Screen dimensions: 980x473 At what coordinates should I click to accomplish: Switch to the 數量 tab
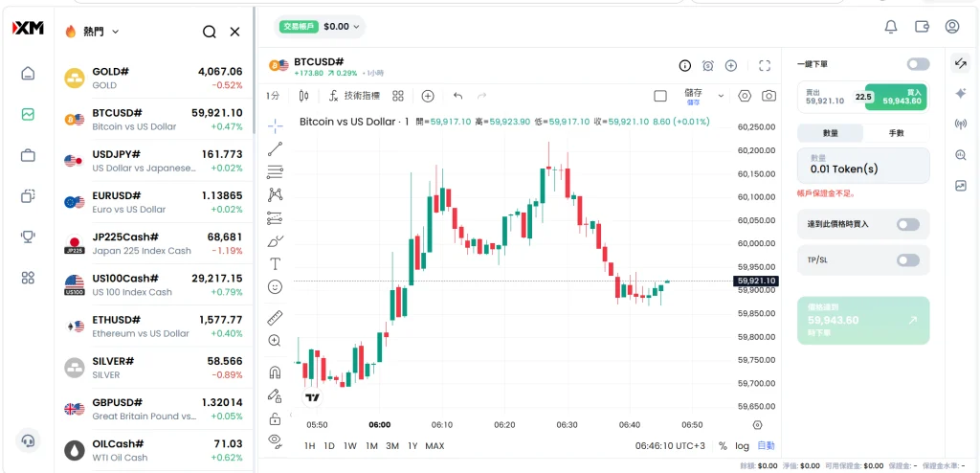pyautogui.click(x=831, y=133)
